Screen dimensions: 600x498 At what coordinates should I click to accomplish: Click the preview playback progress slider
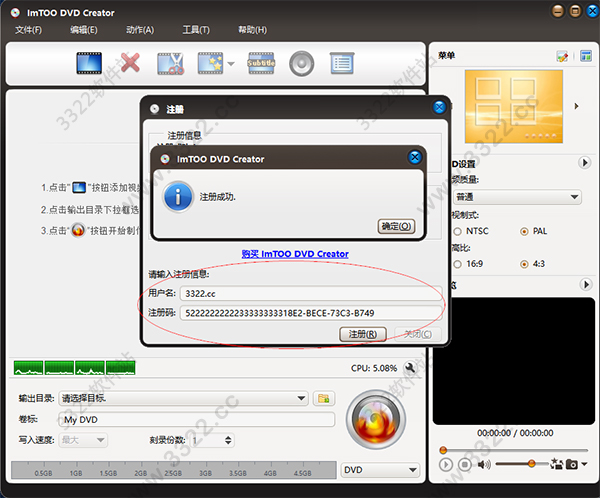[514, 450]
